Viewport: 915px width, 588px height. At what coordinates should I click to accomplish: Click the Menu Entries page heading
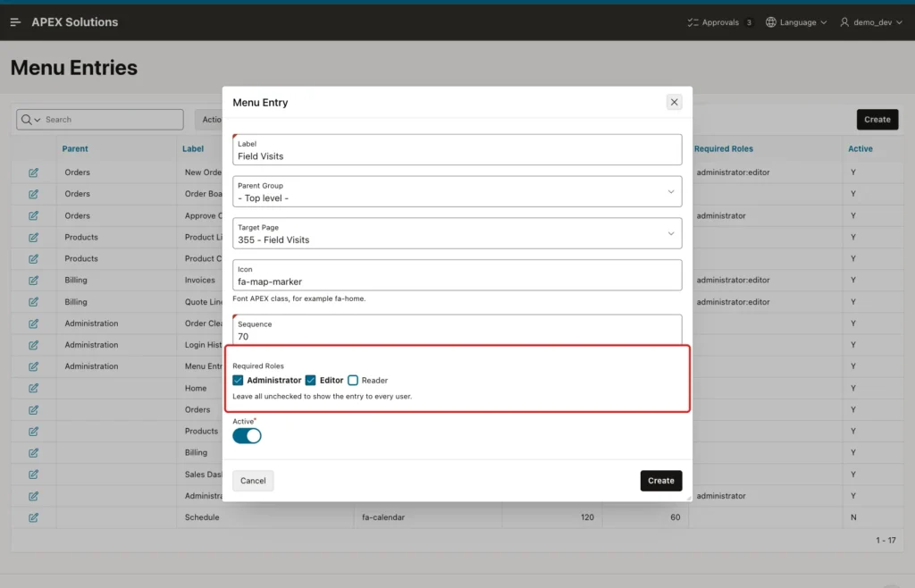point(74,68)
